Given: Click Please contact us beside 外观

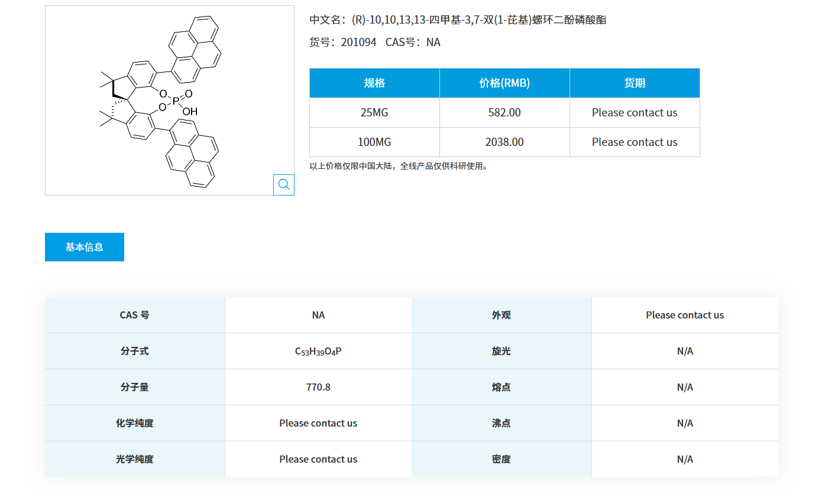Looking at the screenshot, I should pos(685,315).
